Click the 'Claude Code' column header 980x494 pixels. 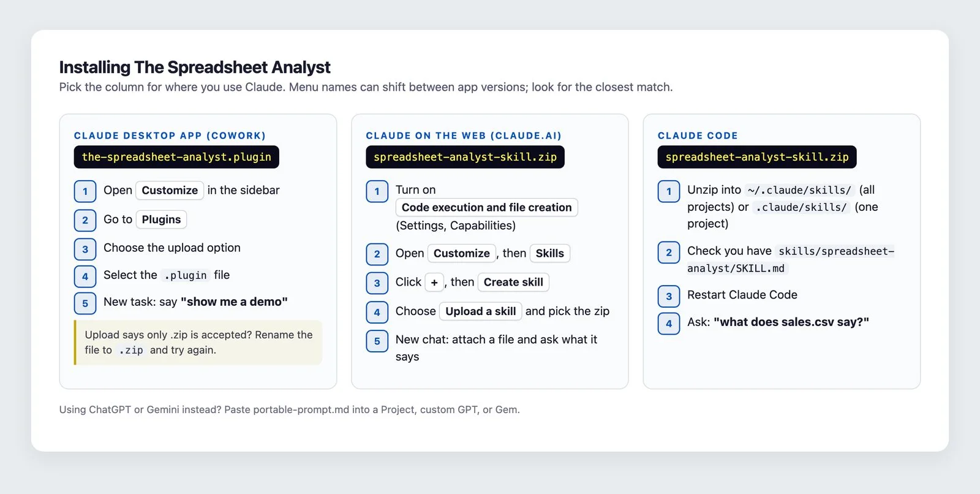[x=698, y=135]
